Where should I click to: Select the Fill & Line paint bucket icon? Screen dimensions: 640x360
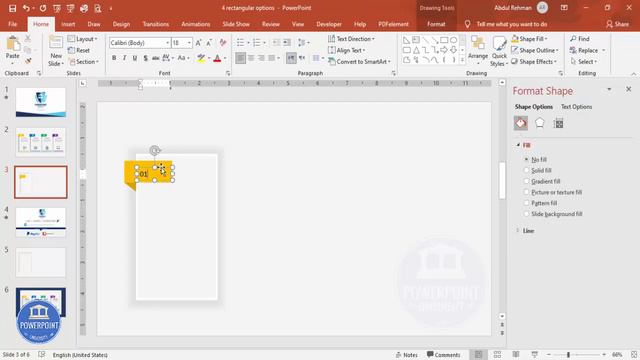point(520,123)
